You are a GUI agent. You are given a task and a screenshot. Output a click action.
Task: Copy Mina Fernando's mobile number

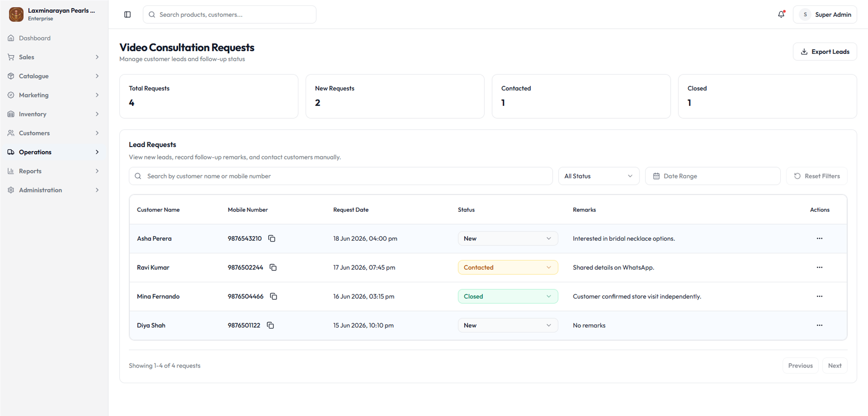click(x=274, y=296)
